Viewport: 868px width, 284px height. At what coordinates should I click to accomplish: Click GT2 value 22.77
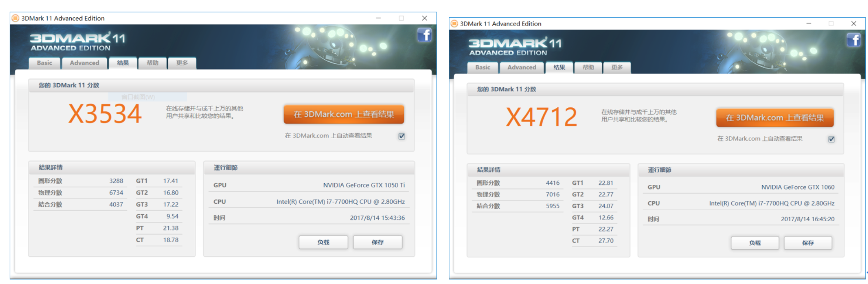[x=606, y=195]
